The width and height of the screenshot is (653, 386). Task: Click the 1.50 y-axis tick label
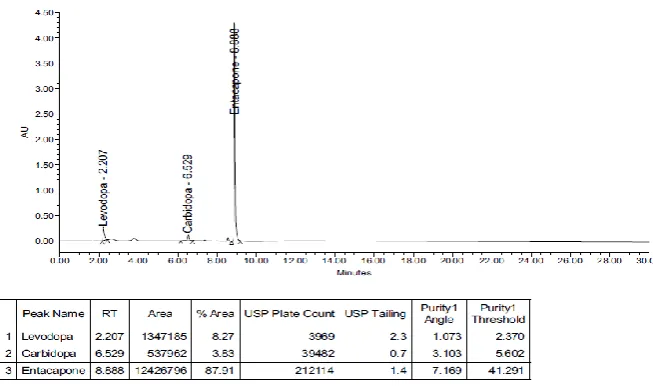coord(44,165)
